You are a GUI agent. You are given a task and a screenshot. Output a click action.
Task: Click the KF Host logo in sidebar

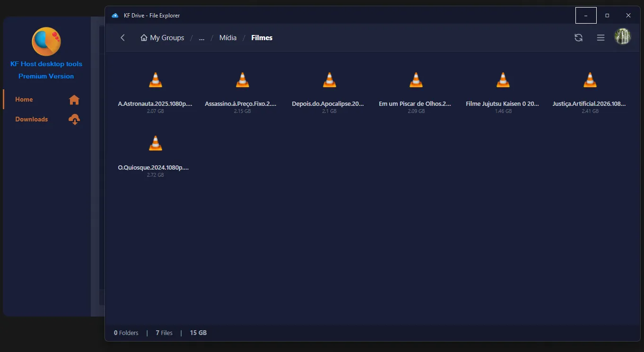pos(46,42)
